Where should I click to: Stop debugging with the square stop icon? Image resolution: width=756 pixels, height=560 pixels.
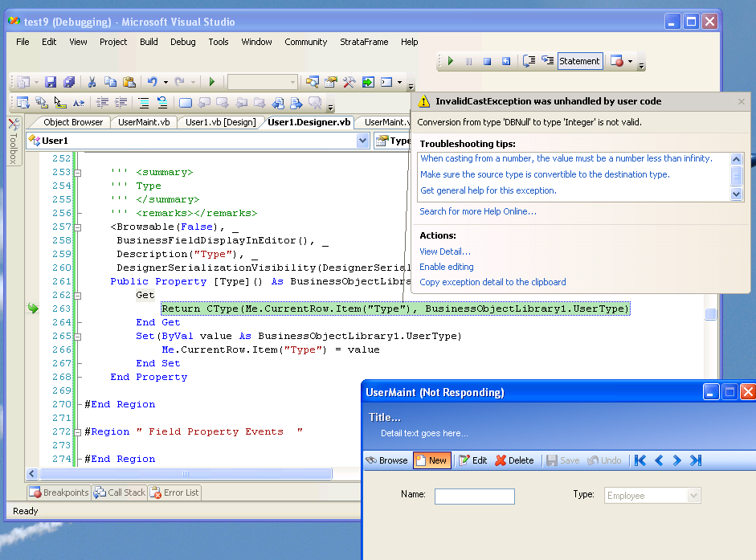coord(487,61)
